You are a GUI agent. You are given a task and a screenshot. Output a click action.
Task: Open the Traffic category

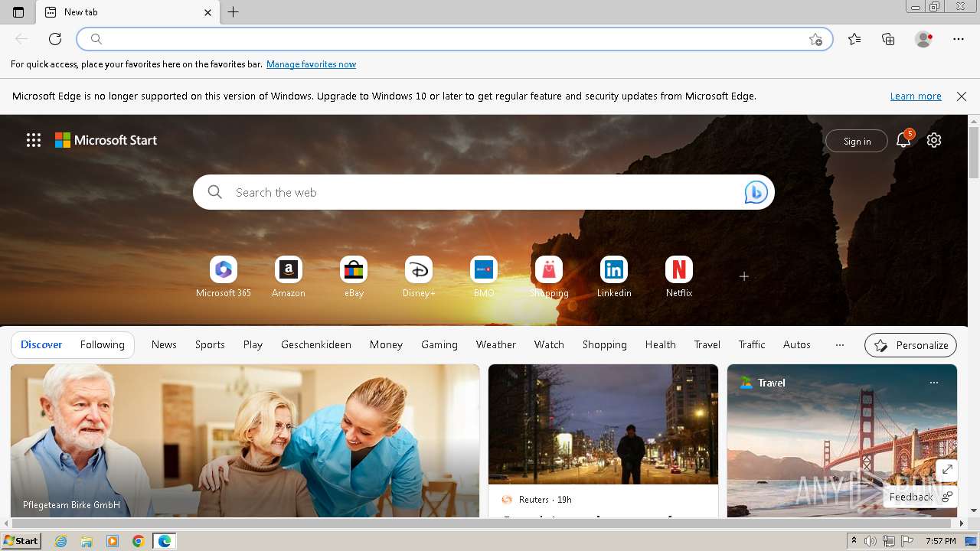[752, 345]
